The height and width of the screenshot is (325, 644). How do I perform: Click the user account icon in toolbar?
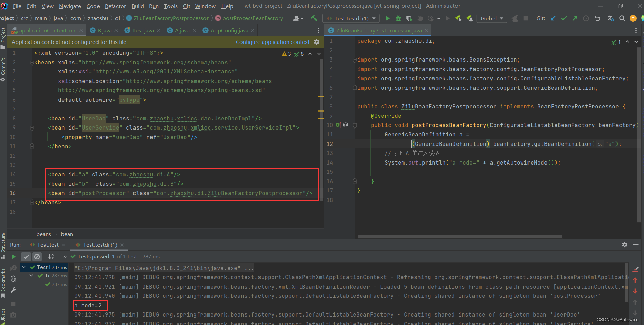click(298, 18)
